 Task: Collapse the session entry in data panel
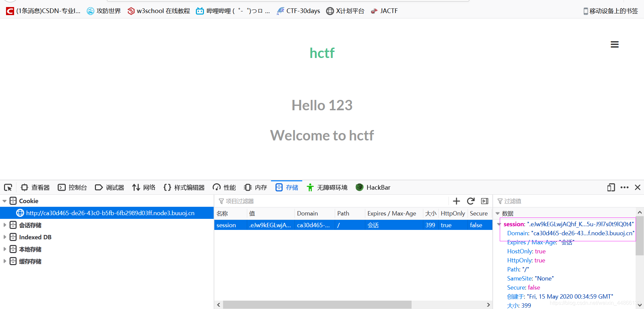point(499,224)
